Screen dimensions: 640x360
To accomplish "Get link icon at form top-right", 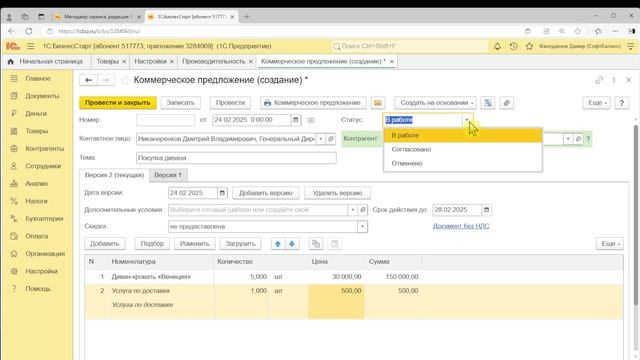I will tap(599, 80).
